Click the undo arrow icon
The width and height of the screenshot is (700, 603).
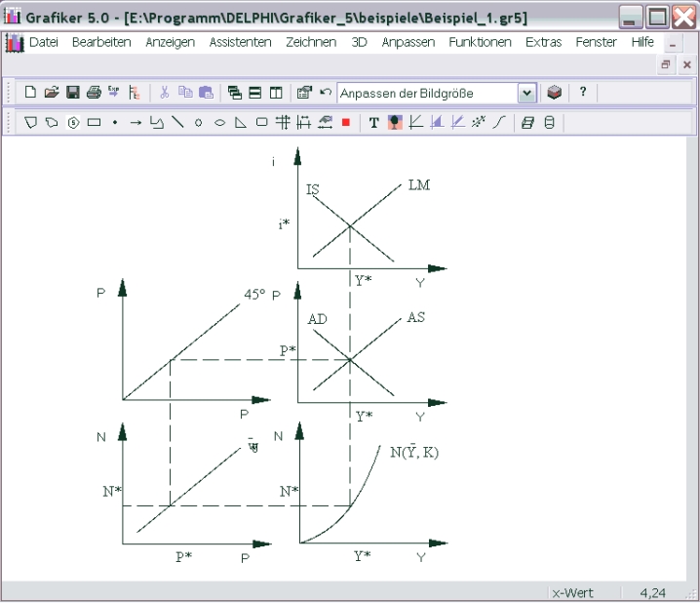pos(326,93)
